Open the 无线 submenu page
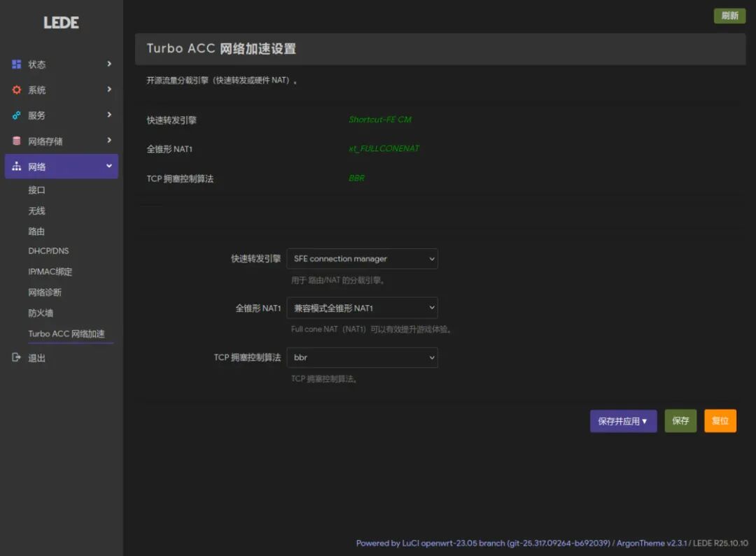756x556 pixels. click(x=36, y=211)
